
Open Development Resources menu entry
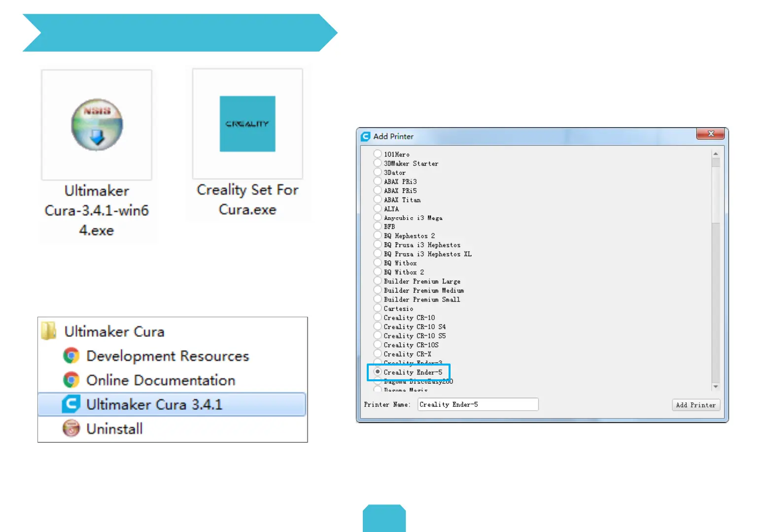tap(168, 356)
